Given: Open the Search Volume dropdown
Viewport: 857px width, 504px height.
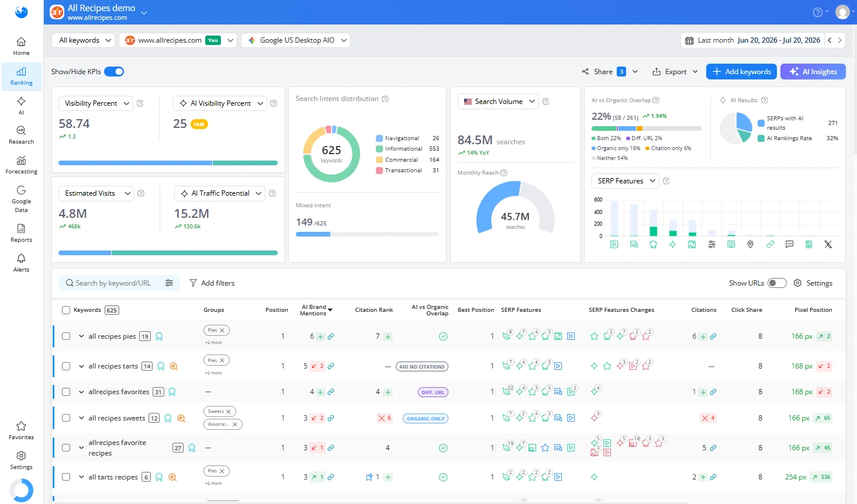Looking at the screenshot, I should click(498, 102).
